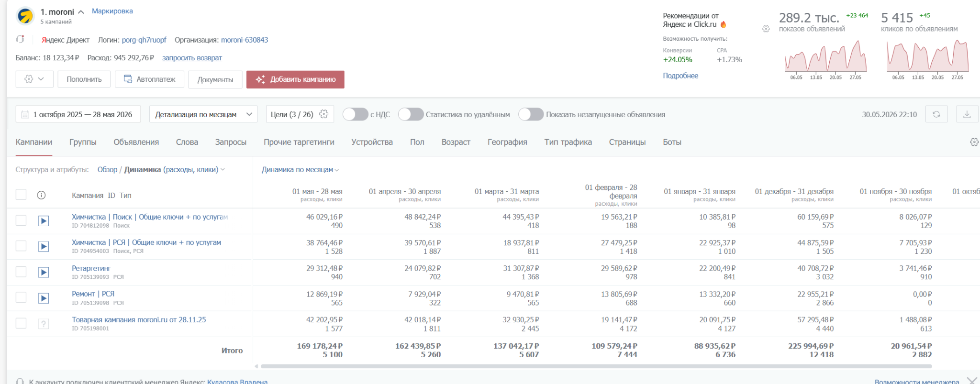Open the Динамика по месяцам dropdown
The width and height of the screenshot is (980, 384).
pyautogui.click(x=300, y=170)
